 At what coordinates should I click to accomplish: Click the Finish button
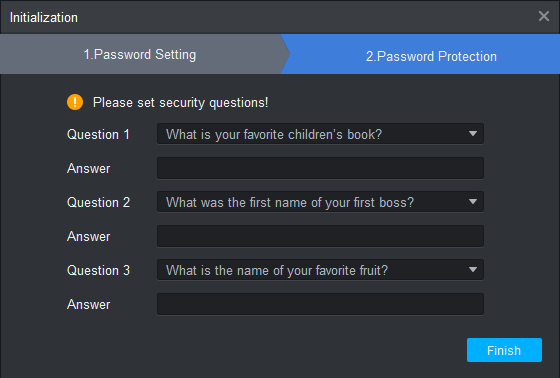tap(504, 350)
